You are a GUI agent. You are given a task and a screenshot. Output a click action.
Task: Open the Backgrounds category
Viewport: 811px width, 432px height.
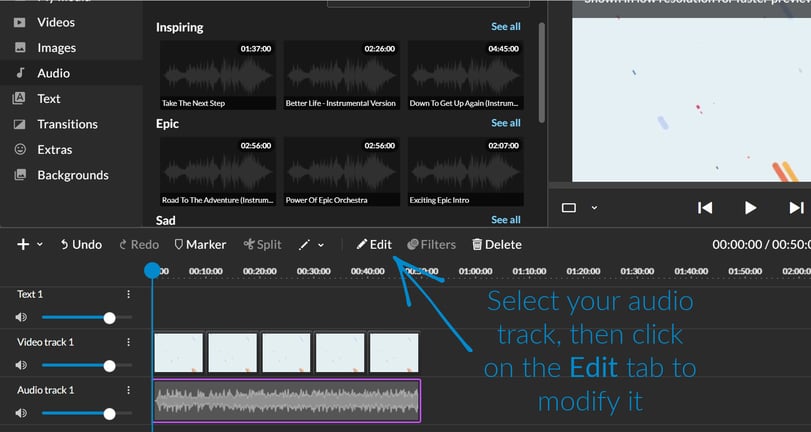click(x=73, y=175)
